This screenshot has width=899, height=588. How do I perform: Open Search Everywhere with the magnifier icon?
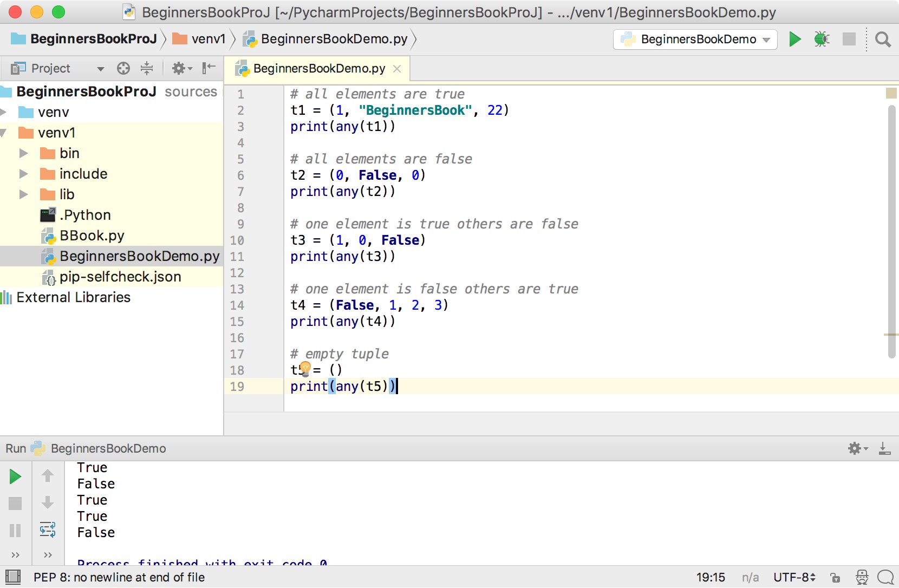pos(882,39)
